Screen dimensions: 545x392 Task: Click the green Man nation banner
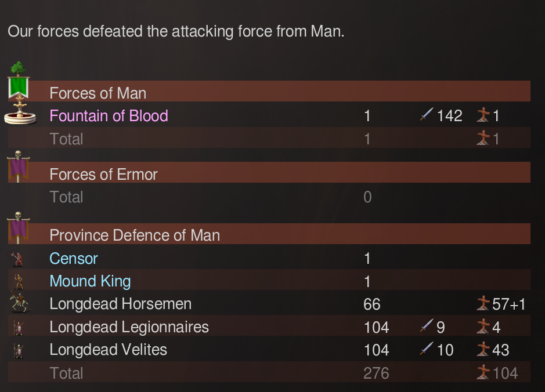point(19,82)
